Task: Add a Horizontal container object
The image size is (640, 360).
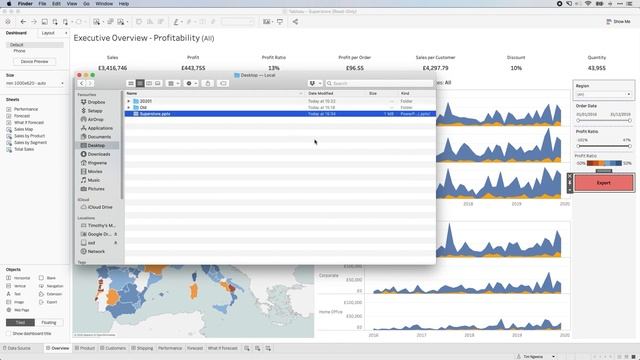Action: [x=18, y=278]
